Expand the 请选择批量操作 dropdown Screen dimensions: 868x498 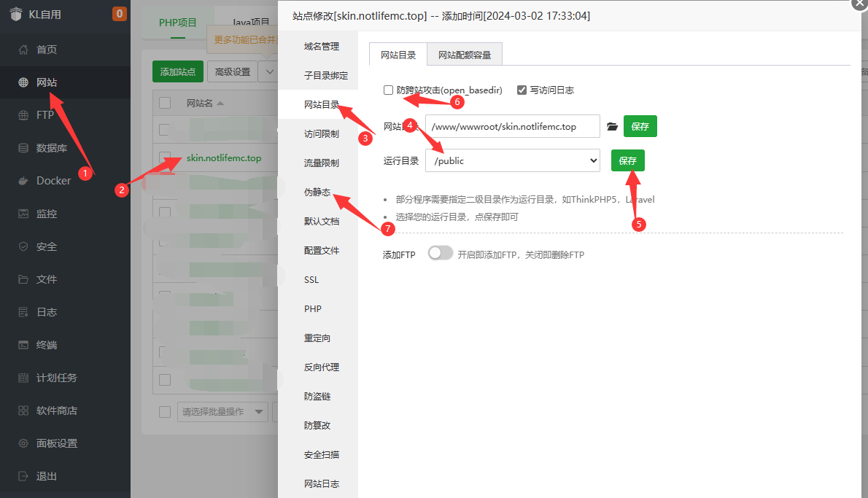click(x=222, y=412)
